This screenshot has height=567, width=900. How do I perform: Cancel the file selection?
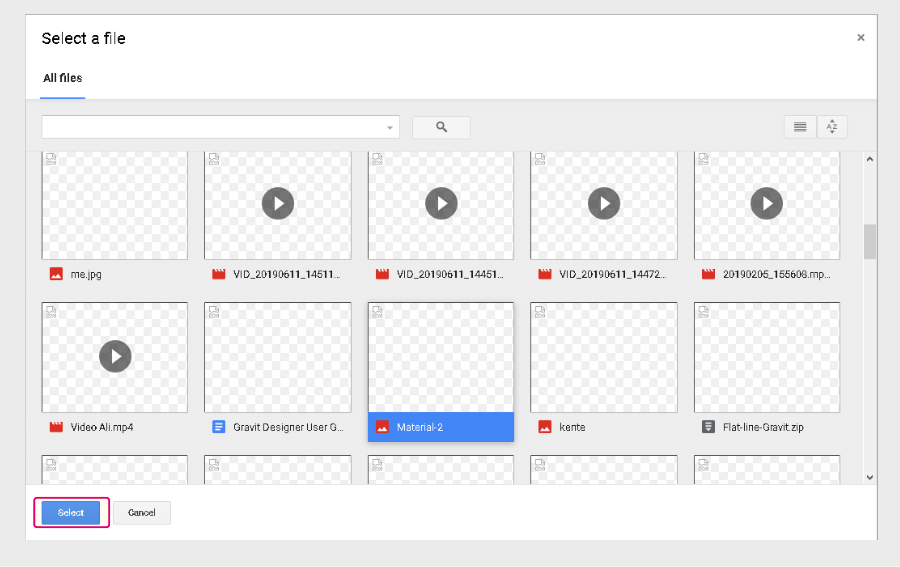tap(142, 512)
